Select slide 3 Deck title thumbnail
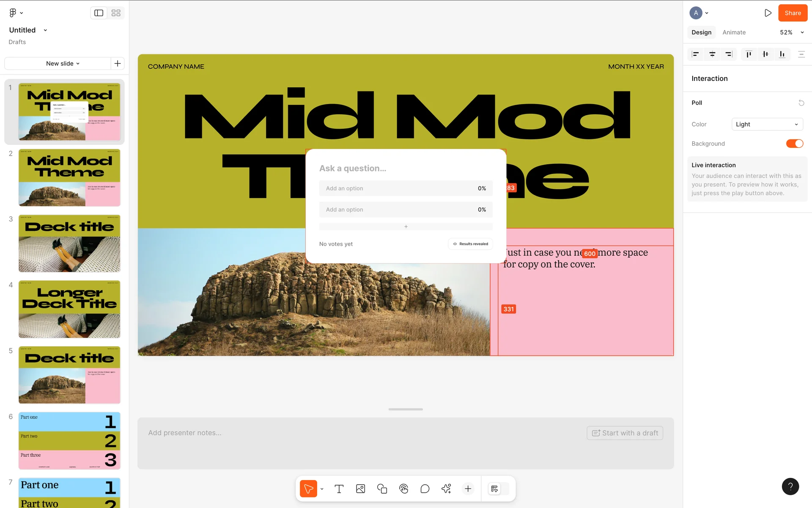 (69, 243)
